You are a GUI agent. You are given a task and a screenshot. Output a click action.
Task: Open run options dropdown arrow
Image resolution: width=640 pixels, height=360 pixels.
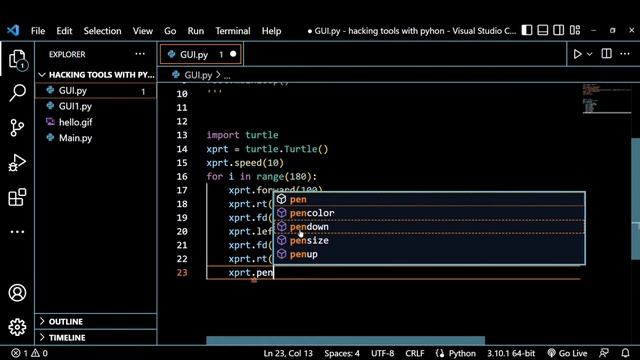pyautogui.click(x=589, y=54)
